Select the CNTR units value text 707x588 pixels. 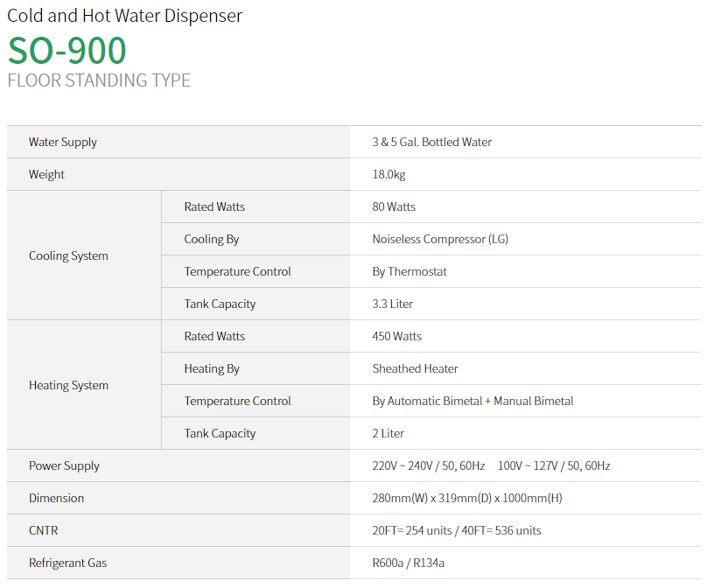[x=457, y=530]
